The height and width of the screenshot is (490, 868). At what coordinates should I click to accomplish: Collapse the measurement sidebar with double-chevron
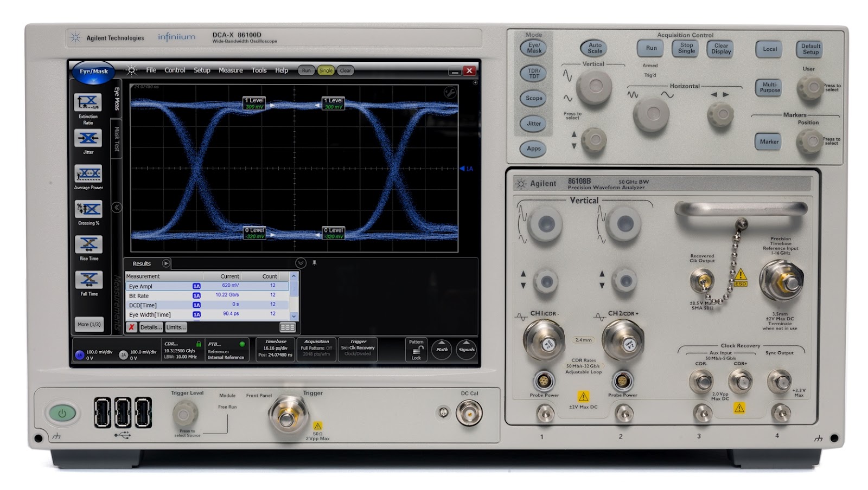(116, 207)
